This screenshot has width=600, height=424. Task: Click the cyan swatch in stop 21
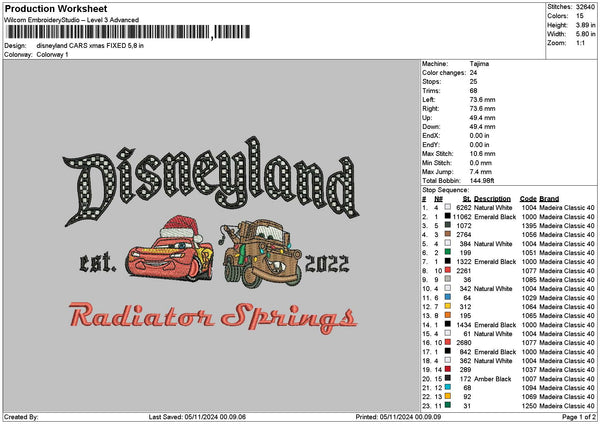tap(447, 387)
